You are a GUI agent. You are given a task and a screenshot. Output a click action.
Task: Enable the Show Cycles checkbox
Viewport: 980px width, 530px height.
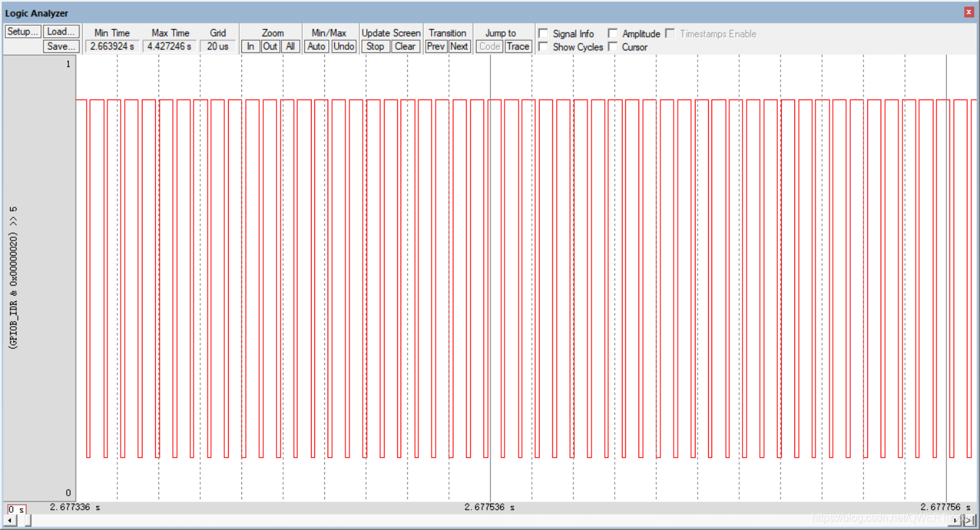pyautogui.click(x=544, y=47)
